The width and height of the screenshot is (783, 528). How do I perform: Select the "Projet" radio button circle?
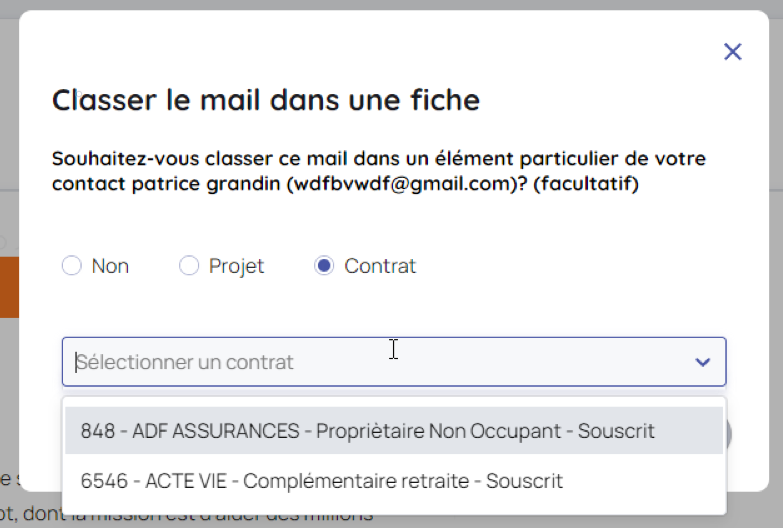click(x=188, y=266)
